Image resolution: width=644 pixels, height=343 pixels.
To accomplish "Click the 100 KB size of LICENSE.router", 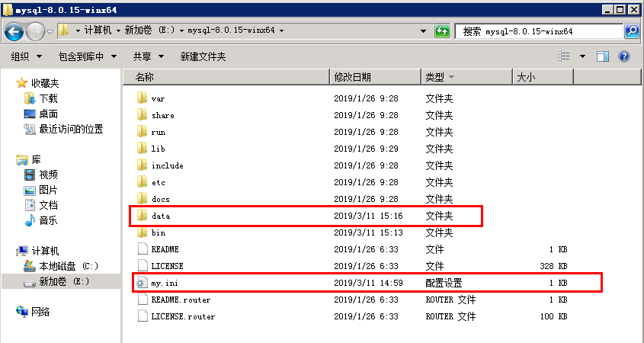I will click(x=553, y=316).
